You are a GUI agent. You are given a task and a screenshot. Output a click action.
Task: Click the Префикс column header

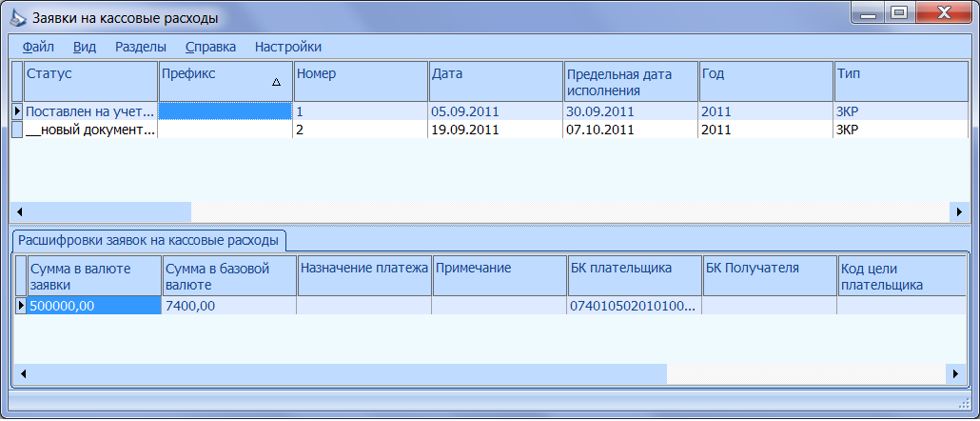pos(225,81)
